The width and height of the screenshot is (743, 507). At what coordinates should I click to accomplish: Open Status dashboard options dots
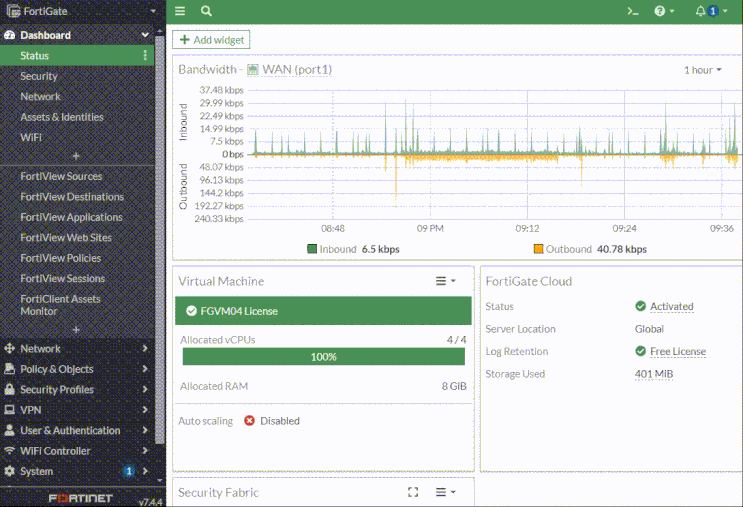tap(145, 55)
